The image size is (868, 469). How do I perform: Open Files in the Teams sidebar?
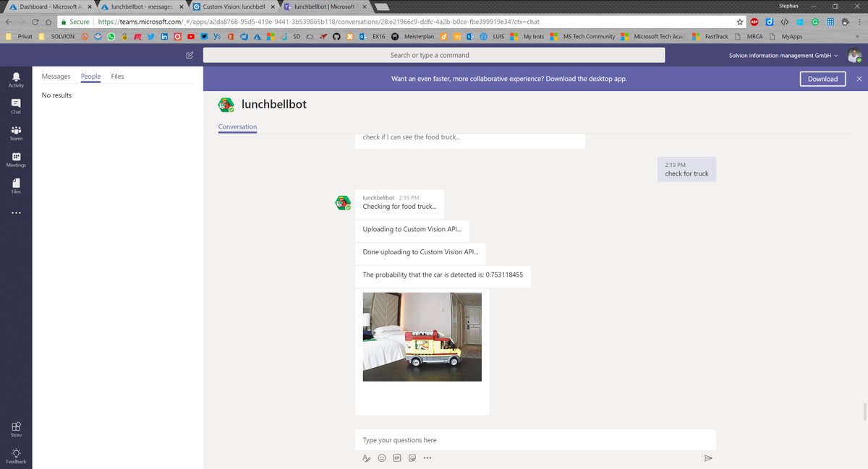(16, 186)
